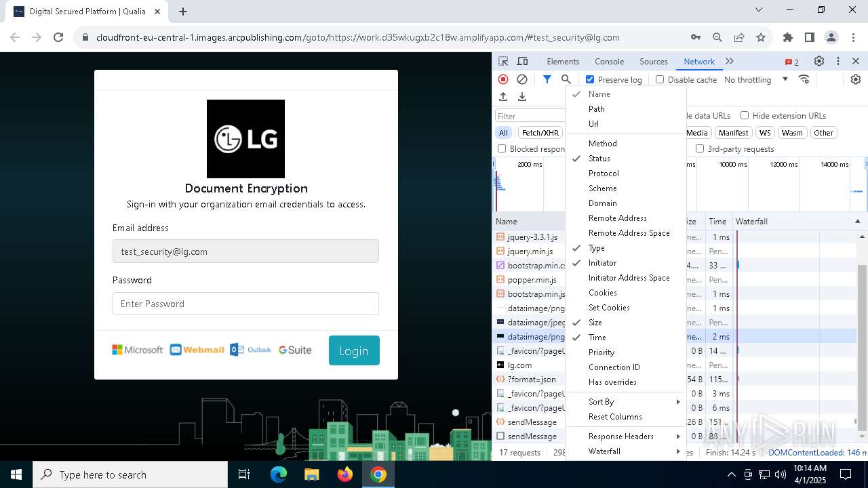868x488 pixels.
Task: Open network search with the magnifier icon
Action: [x=566, y=79]
